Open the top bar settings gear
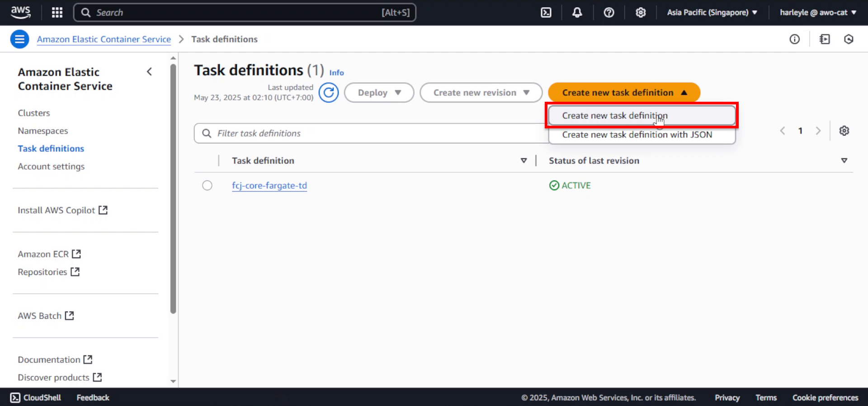The image size is (868, 406). pos(641,13)
